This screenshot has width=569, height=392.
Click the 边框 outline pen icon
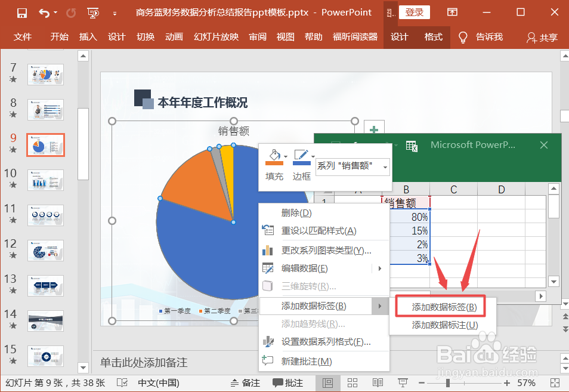click(301, 157)
